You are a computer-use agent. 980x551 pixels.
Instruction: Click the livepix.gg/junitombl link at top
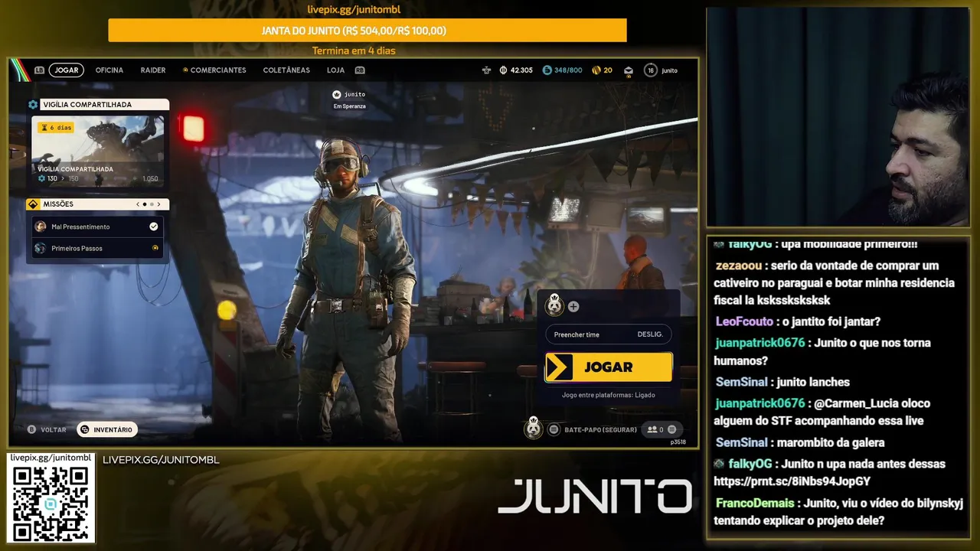click(x=354, y=10)
